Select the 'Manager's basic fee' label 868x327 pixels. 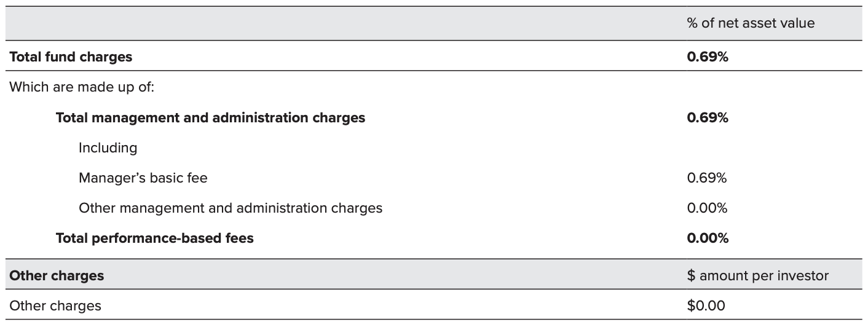143,178
